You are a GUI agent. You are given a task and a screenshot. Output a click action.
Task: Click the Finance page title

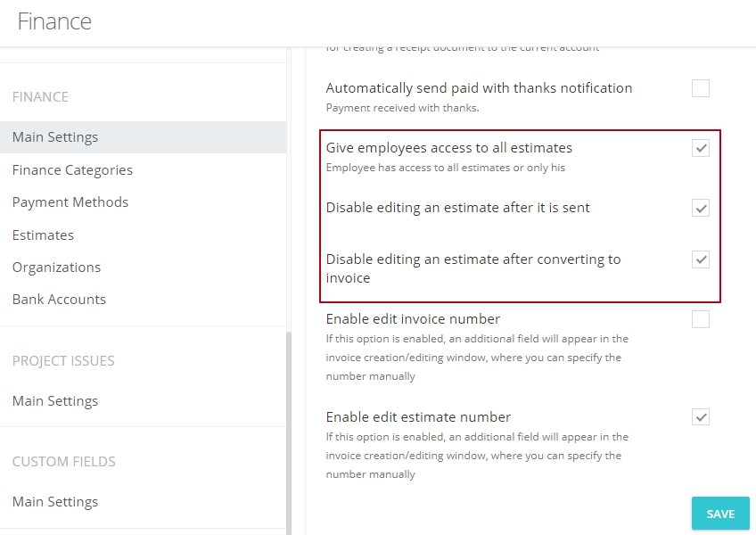(54, 21)
